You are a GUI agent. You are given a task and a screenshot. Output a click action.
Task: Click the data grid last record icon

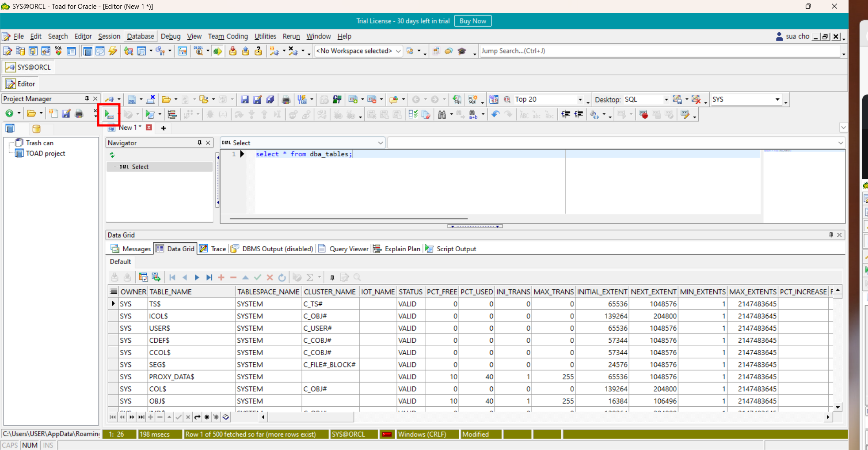click(209, 277)
